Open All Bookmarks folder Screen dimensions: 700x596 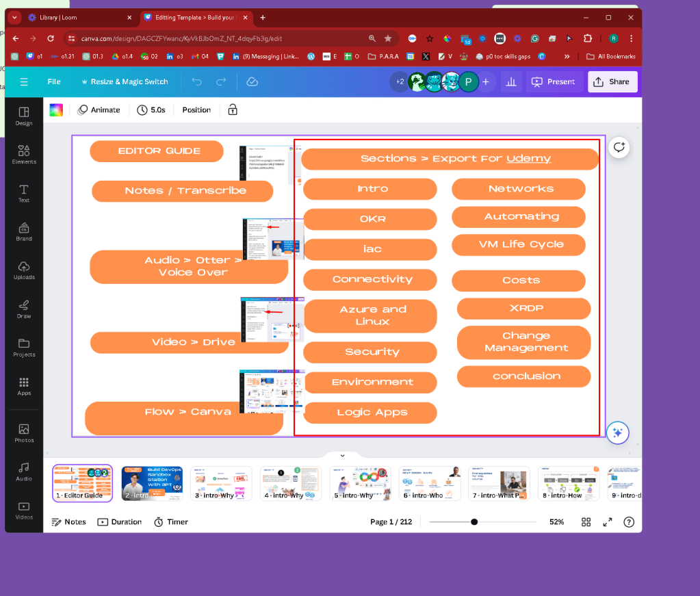click(611, 56)
